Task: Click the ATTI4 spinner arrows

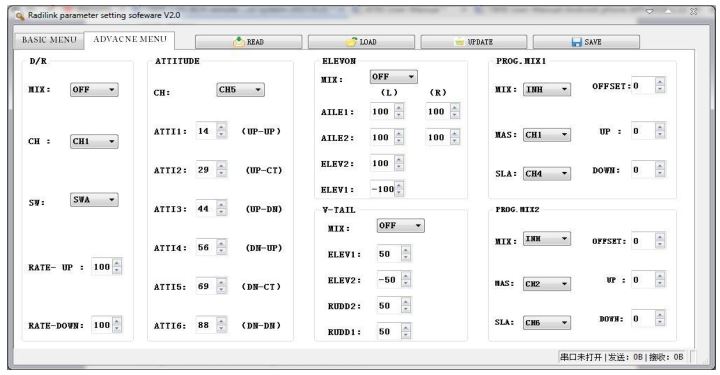Action: pos(222,247)
